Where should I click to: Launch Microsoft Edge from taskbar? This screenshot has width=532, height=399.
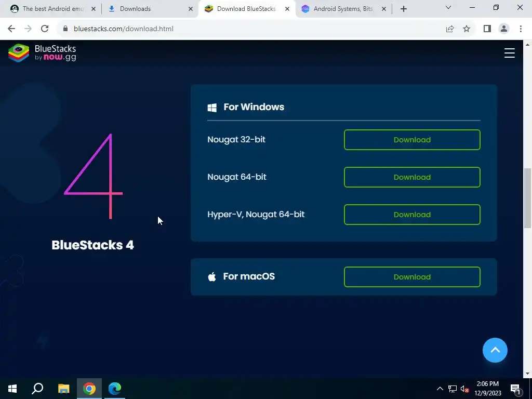click(x=115, y=389)
